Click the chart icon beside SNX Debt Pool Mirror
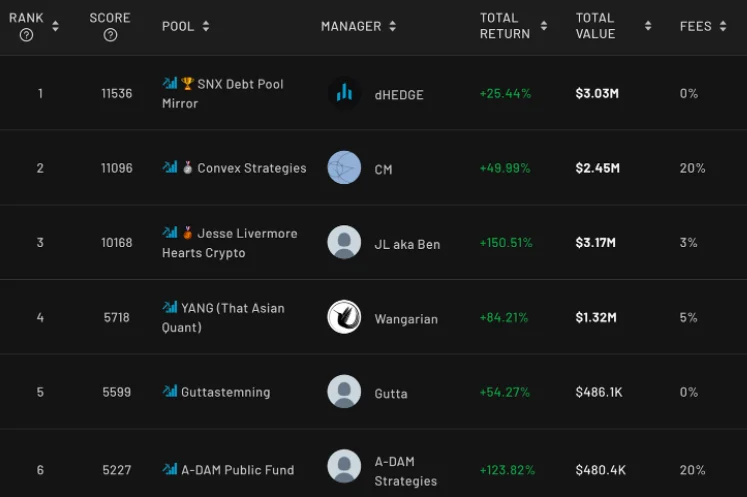Image resolution: width=747 pixels, height=497 pixels. (x=170, y=83)
